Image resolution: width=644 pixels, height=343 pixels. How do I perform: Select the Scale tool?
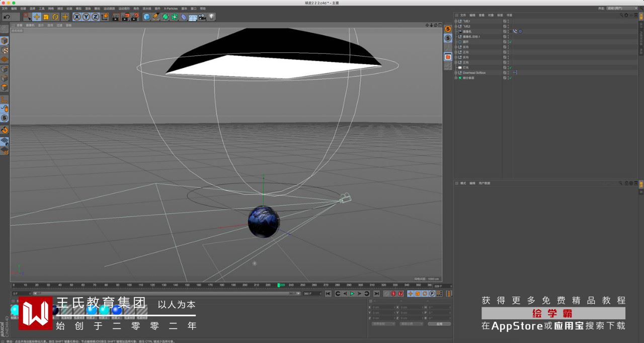tap(46, 17)
